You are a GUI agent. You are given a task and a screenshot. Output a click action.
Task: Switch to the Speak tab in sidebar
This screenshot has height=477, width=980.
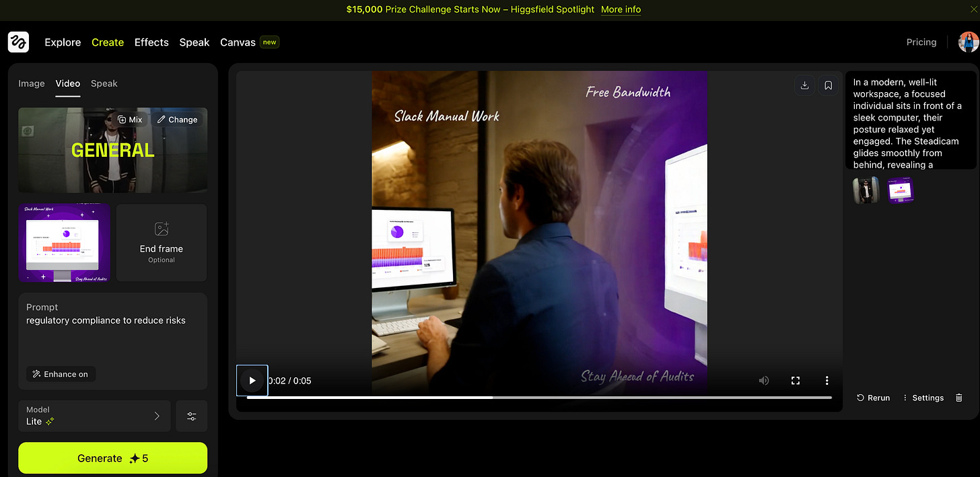pyautogui.click(x=104, y=83)
